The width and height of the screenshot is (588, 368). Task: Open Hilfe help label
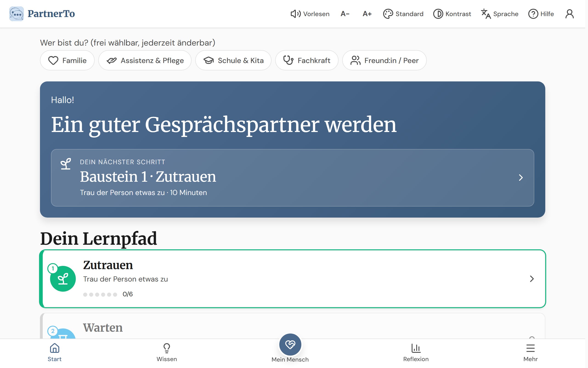coord(547,14)
